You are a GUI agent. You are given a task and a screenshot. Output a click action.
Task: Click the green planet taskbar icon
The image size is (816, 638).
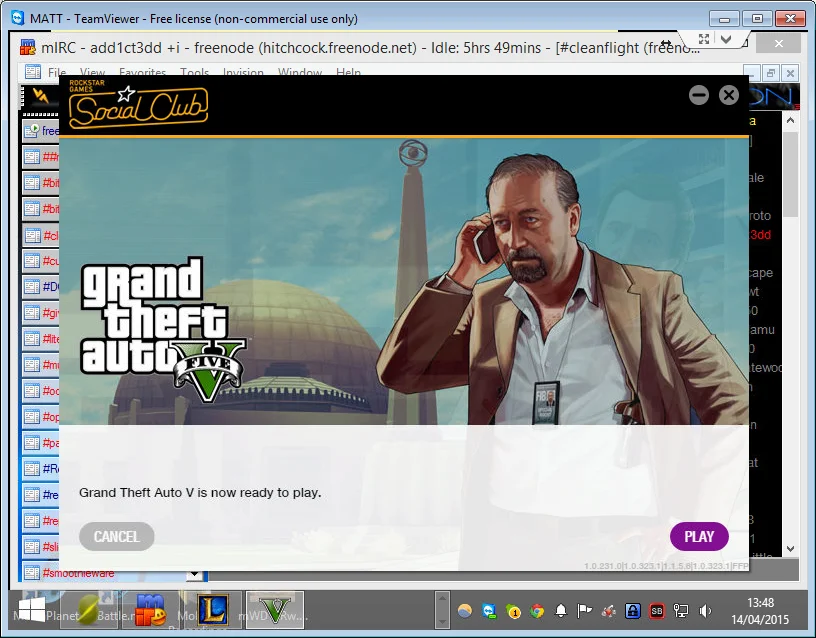(x=88, y=609)
